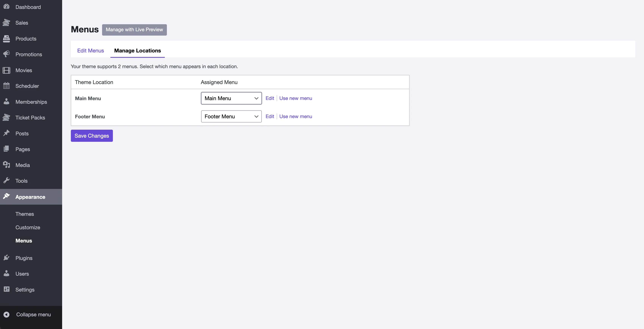
Task: Click Edit link for Footer Menu row
Action: tap(270, 116)
